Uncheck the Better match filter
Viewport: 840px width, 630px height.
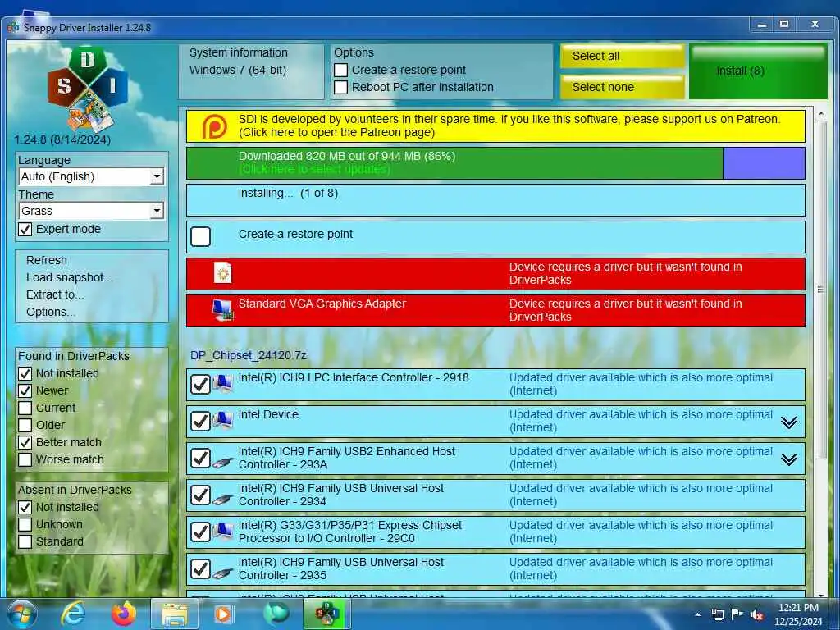pyautogui.click(x=25, y=442)
